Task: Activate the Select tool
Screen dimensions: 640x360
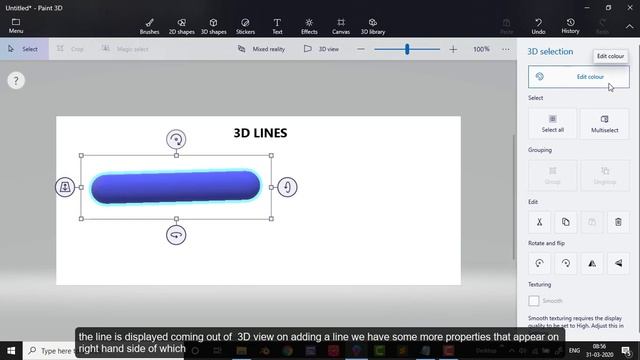Action: pyautogui.click(x=24, y=49)
